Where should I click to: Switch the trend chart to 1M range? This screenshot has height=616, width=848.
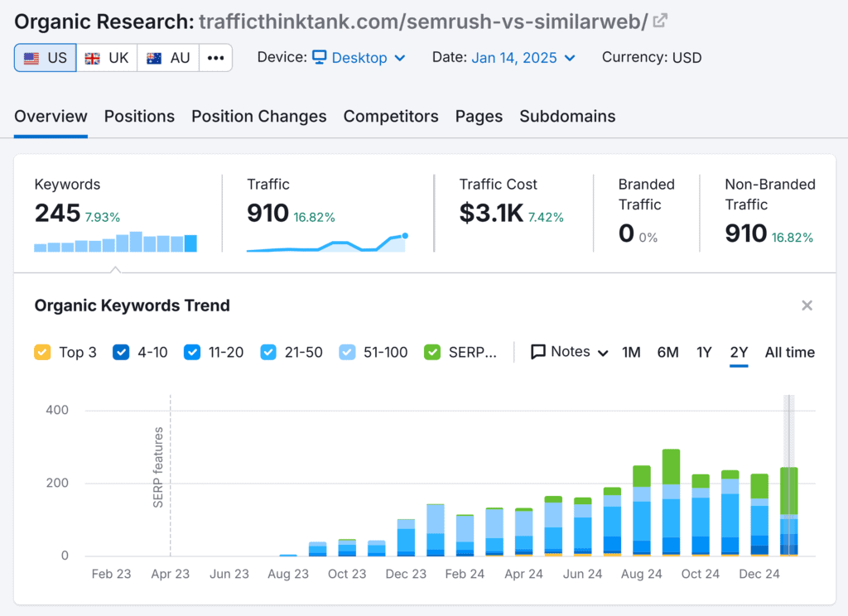pos(631,352)
